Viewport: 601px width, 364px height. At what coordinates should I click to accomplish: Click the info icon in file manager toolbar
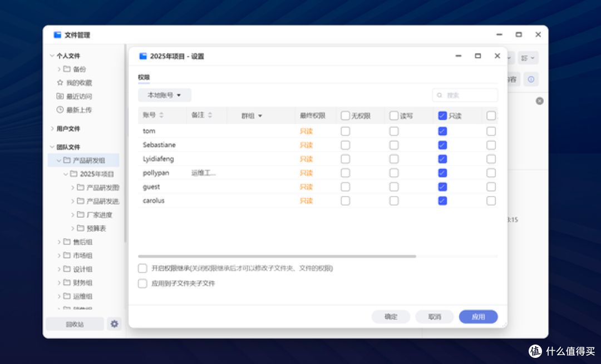click(x=531, y=79)
